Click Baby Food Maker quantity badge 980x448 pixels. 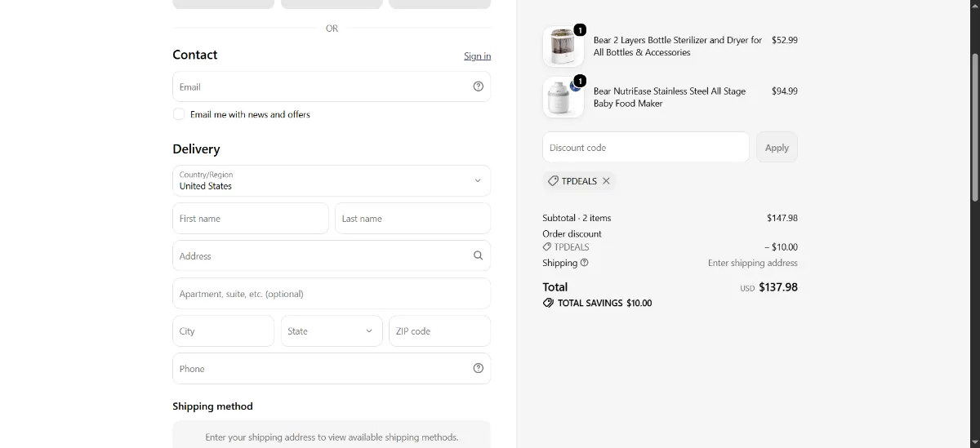580,81
